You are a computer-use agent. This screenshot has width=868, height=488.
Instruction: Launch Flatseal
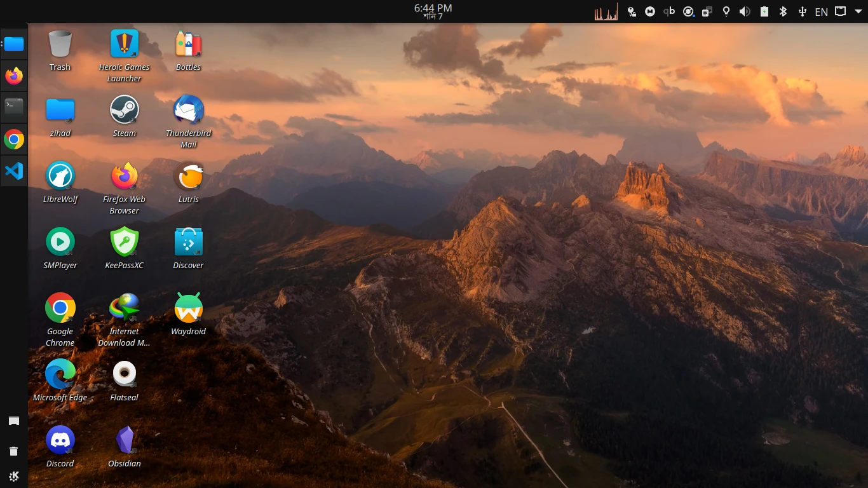(x=124, y=372)
